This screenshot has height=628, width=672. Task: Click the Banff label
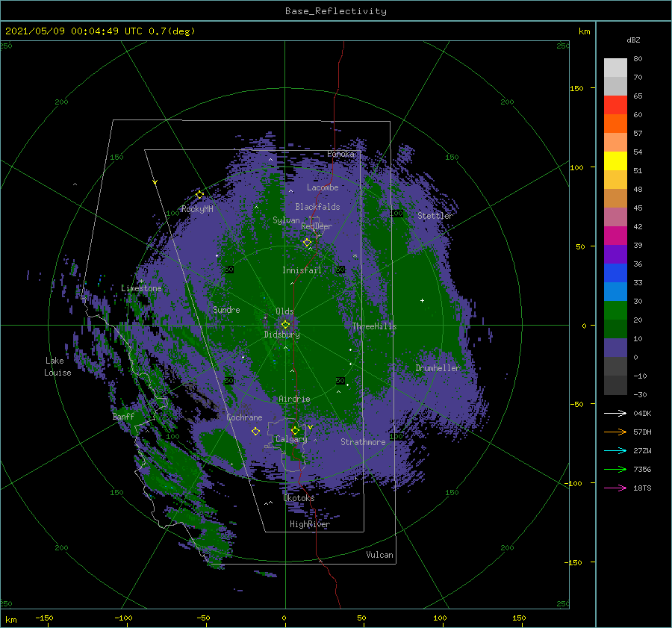tap(123, 417)
